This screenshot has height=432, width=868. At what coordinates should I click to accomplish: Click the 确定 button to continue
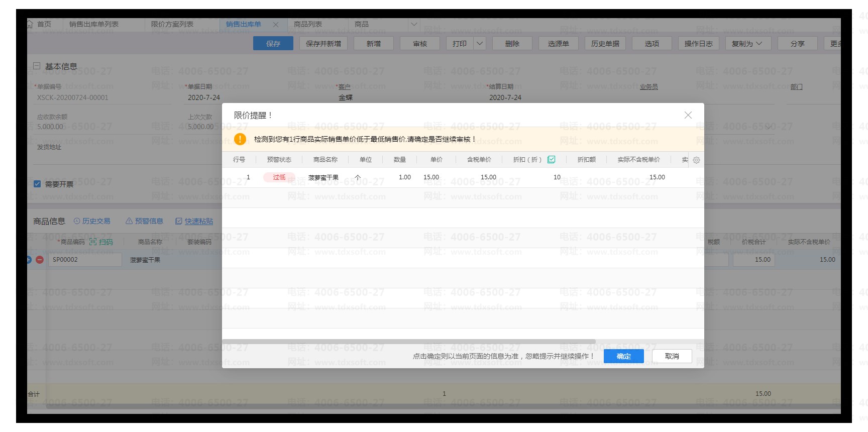click(623, 356)
